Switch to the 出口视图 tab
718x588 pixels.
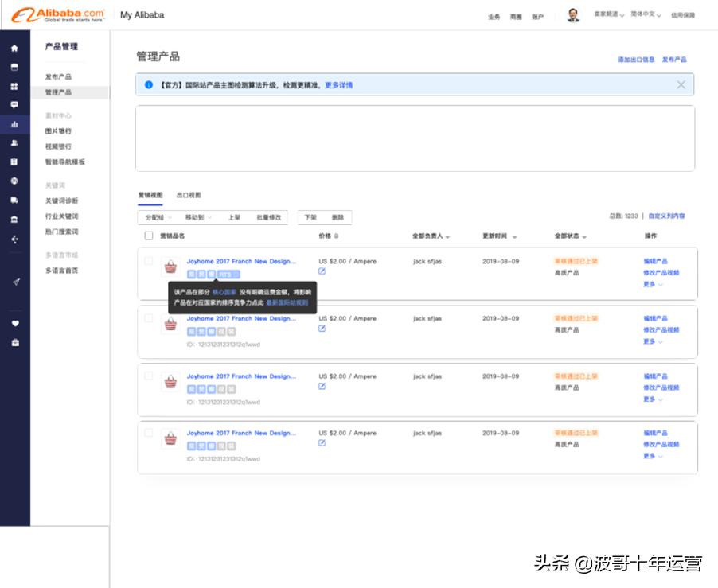click(x=189, y=195)
